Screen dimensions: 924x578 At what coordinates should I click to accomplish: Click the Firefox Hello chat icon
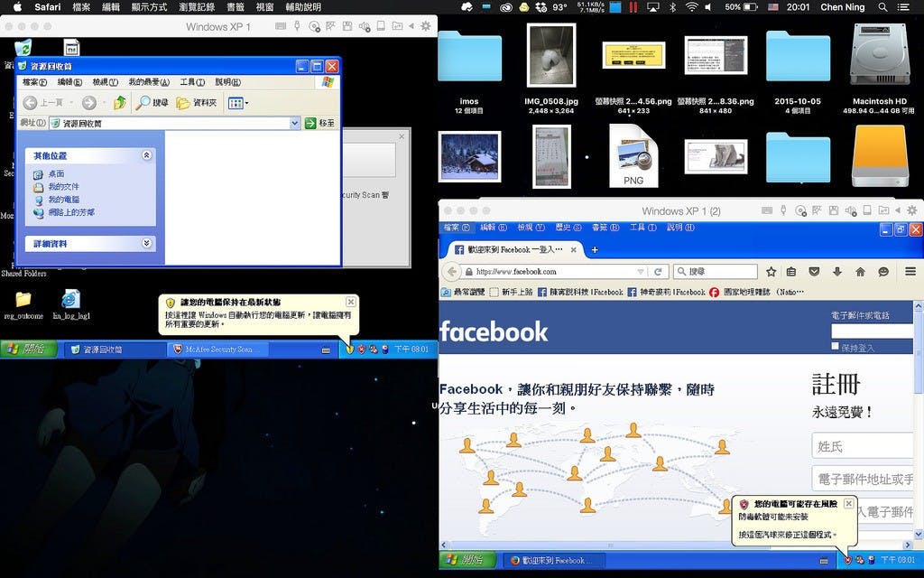[x=883, y=271]
